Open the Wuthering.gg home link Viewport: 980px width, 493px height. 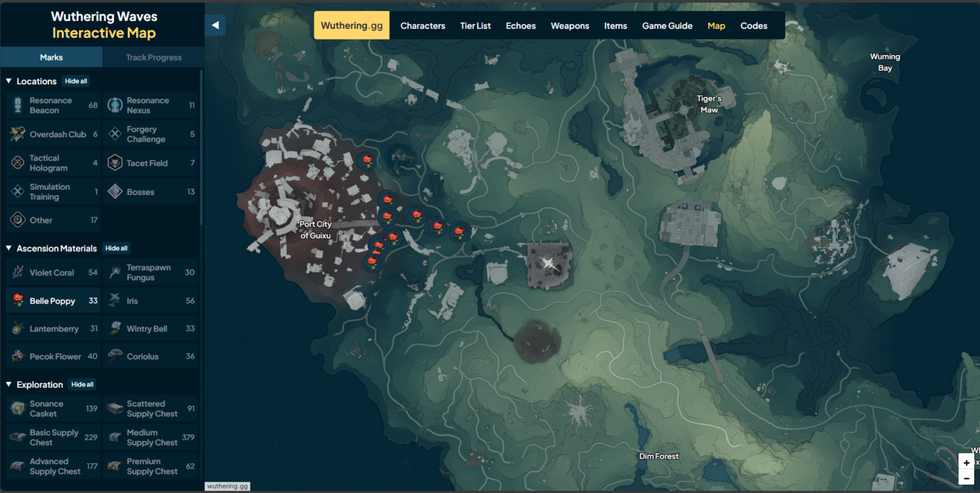click(352, 25)
